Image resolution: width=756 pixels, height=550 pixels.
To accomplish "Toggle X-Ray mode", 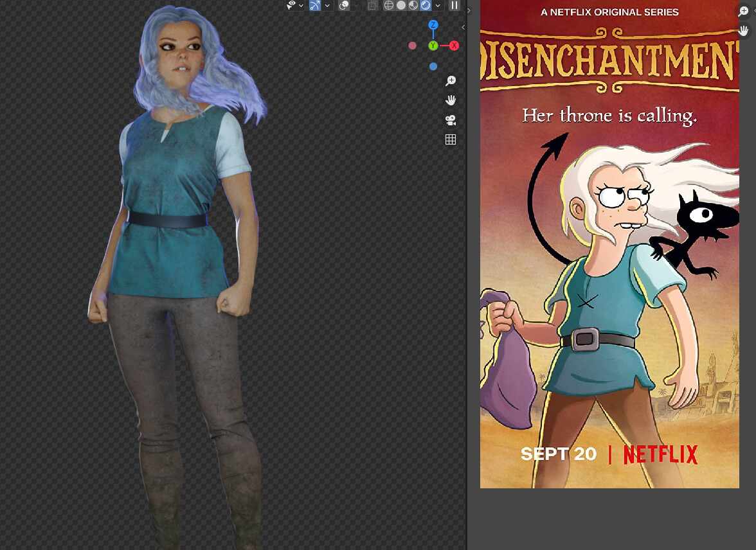I will [372, 5].
